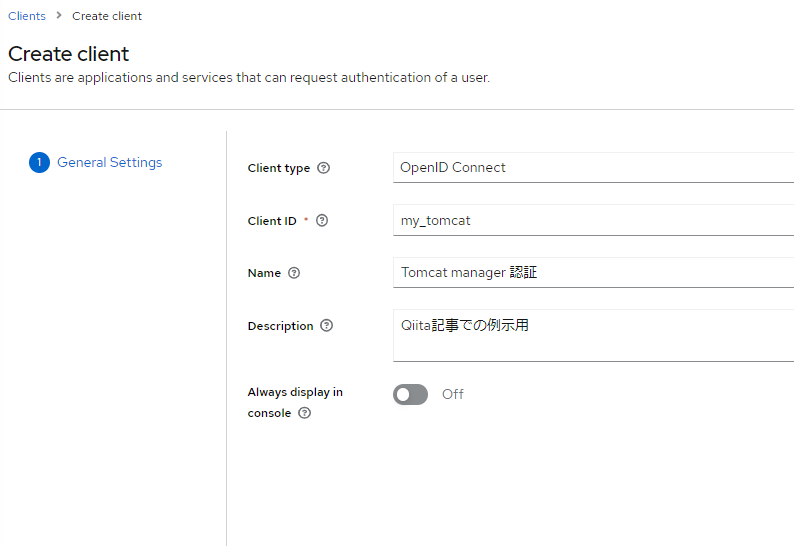Click the Off label next to the switch
Viewport: 794px width, 546px height.
point(453,394)
